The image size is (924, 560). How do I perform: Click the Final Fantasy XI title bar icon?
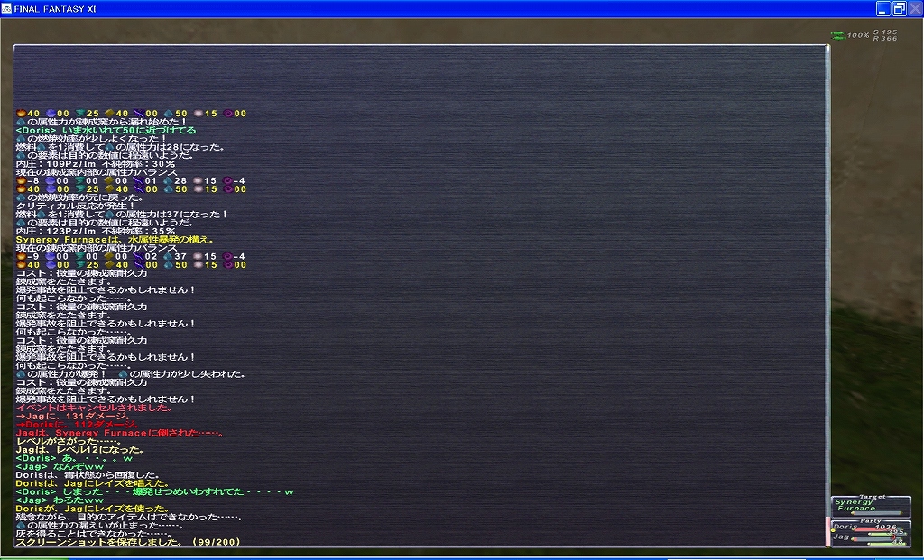pyautogui.click(x=6, y=9)
